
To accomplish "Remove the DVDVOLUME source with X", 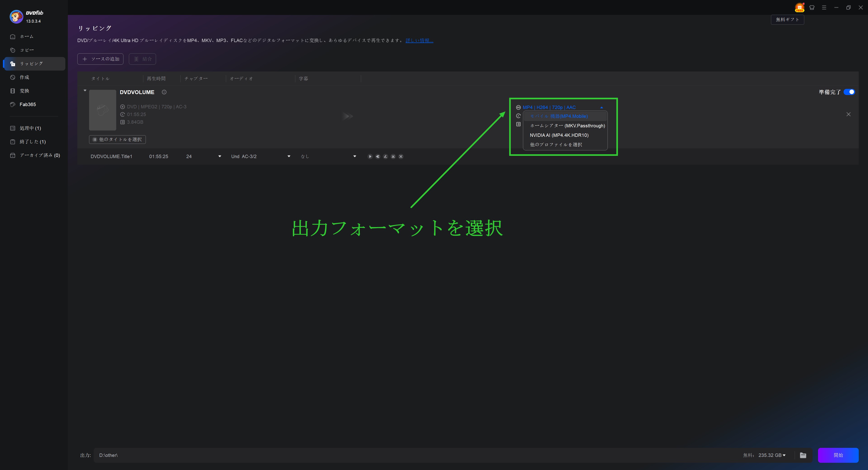I will coord(849,114).
